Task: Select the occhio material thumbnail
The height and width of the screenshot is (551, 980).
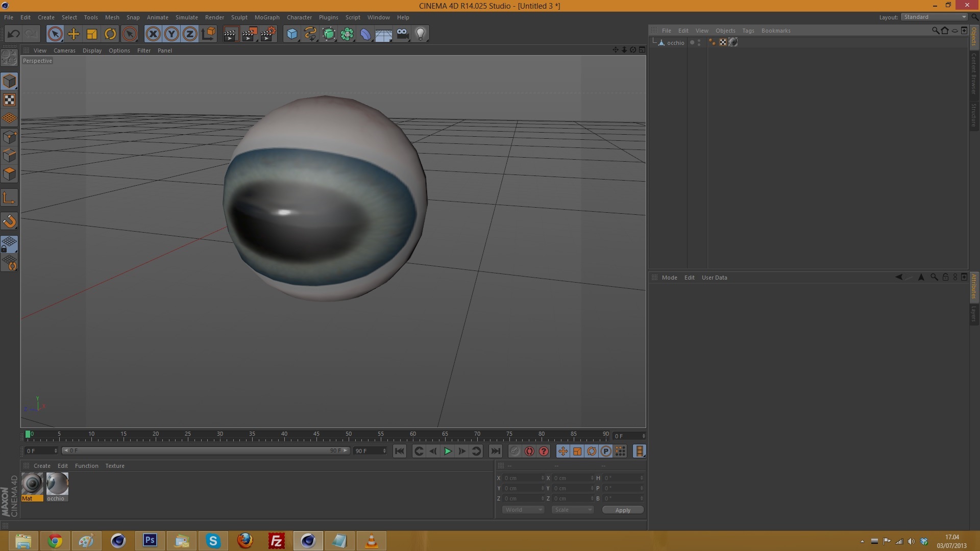Action: coord(57,484)
